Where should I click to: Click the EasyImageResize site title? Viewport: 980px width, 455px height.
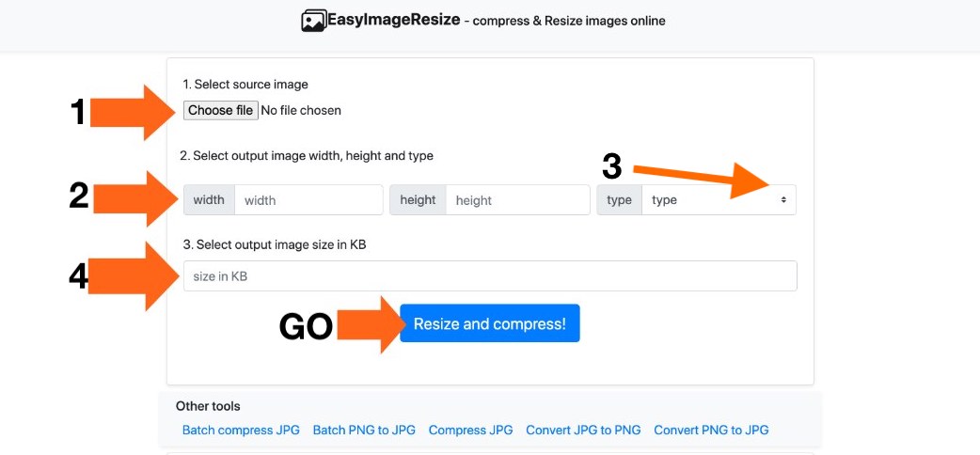pos(393,20)
